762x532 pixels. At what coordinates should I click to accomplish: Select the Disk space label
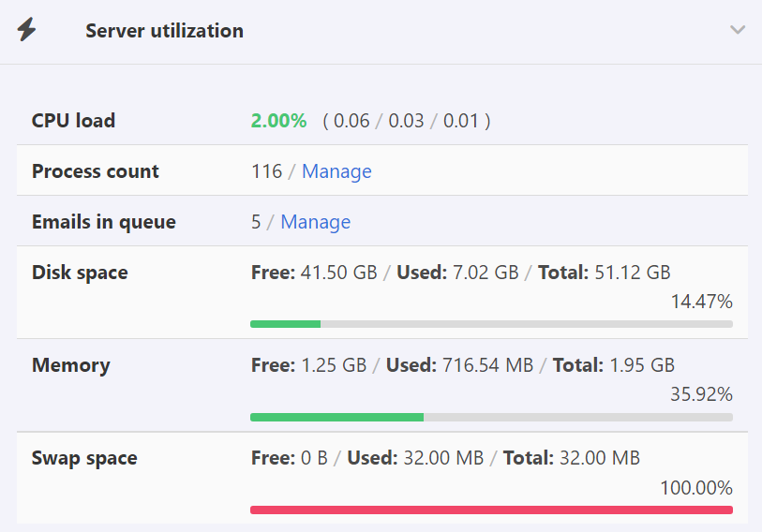point(80,273)
